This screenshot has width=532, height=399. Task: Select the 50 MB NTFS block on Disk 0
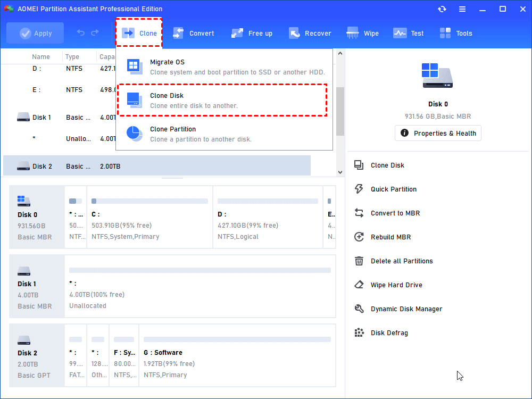(76, 217)
